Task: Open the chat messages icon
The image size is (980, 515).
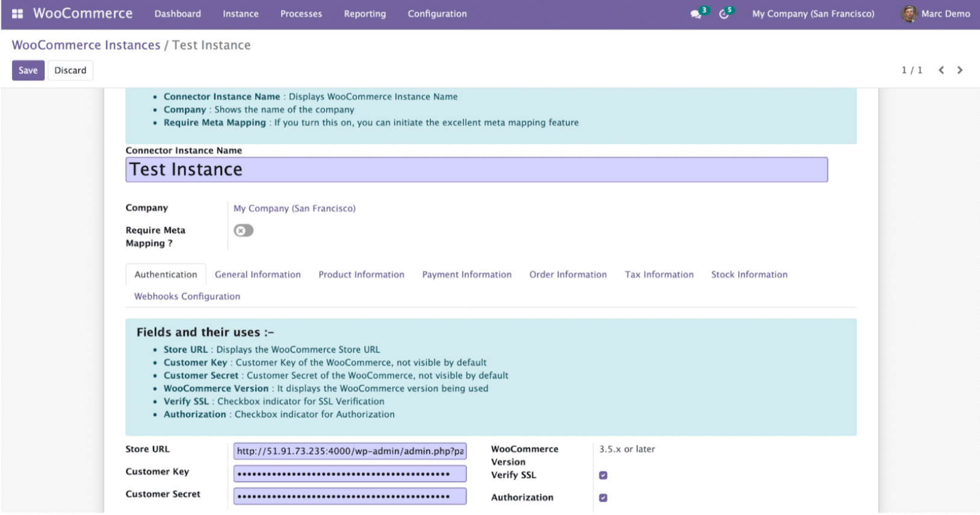Action: coord(696,14)
